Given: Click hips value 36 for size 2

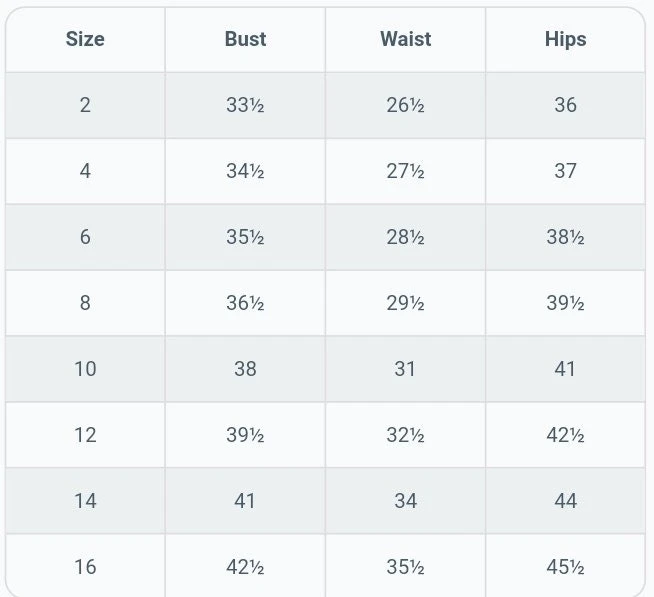Looking at the screenshot, I should tap(565, 105).
